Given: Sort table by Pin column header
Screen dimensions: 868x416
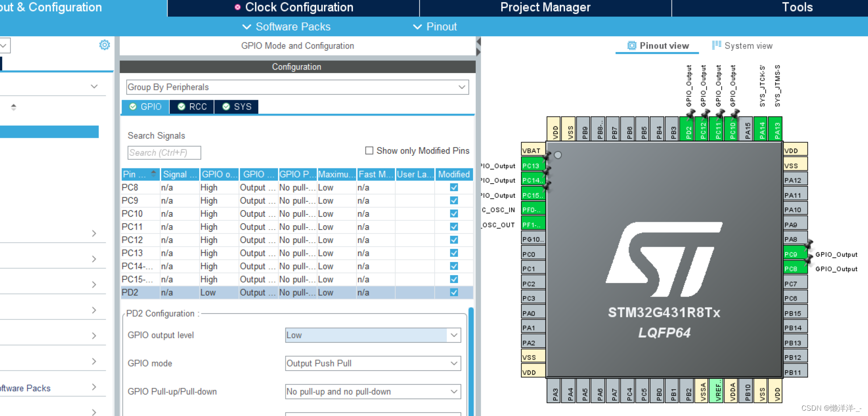Looking at the screenshot, I should [140, 174].
